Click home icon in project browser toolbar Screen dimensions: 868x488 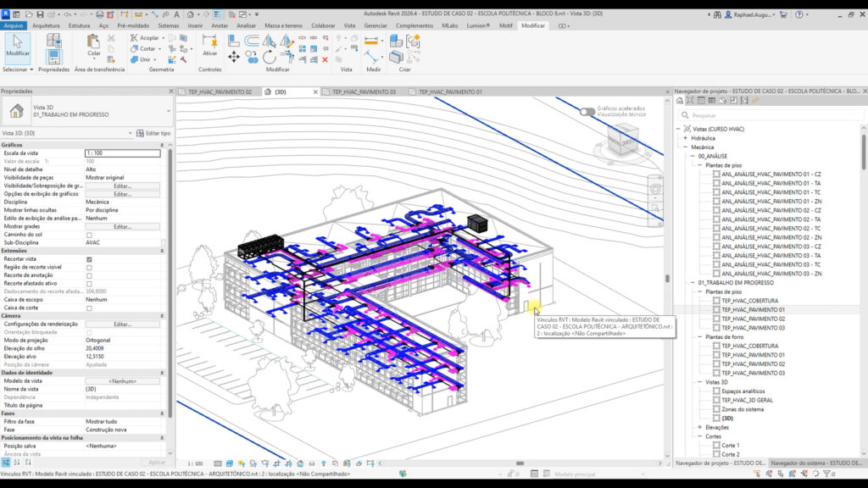coord(680,101)
